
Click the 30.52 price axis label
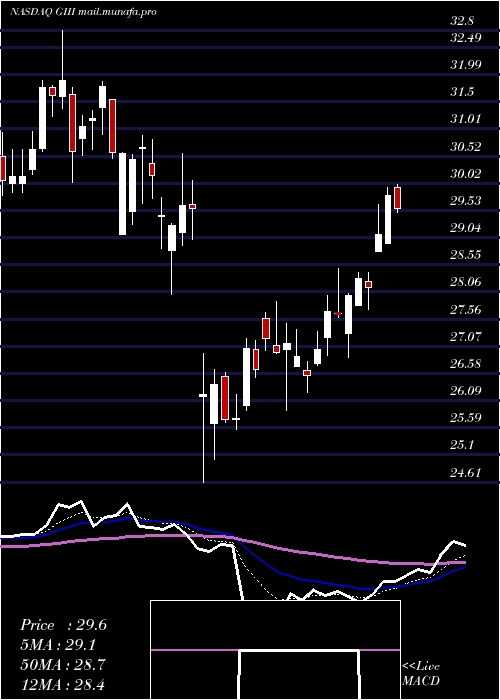pyautogui.click(x=466, y=146)
